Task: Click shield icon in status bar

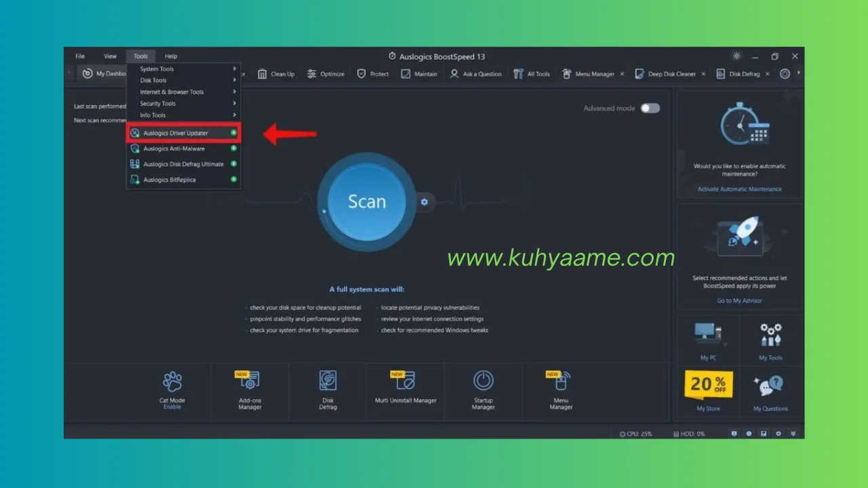Action: pos(734,434)
